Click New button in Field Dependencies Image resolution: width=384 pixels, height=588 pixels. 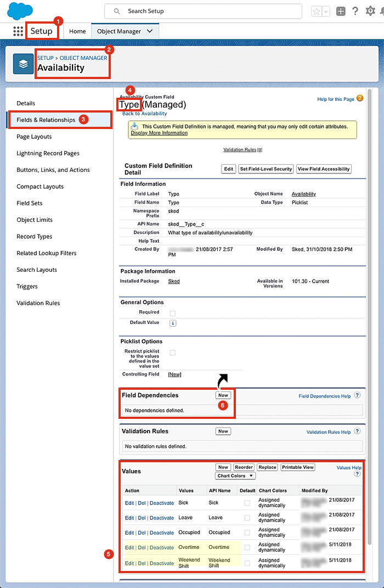(x=223, y=395)
